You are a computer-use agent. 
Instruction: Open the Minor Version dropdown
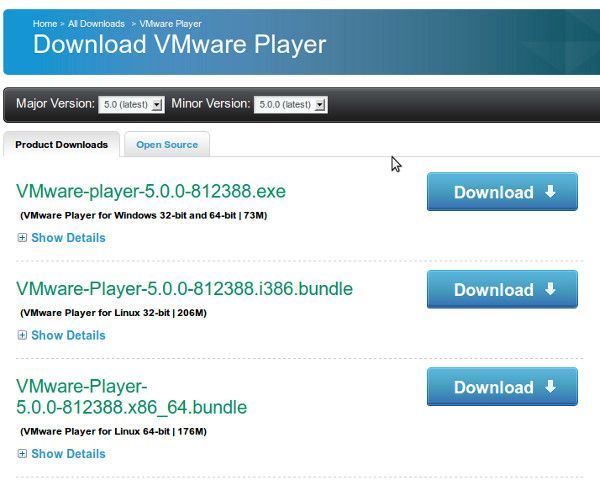coord(291,104)
